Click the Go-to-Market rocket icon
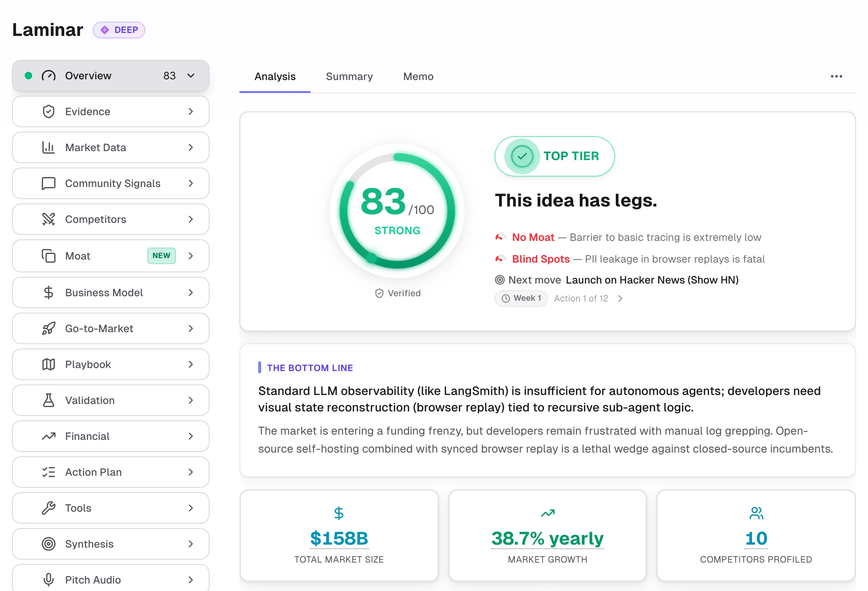This screenshot has height=591, width=868. click(x=49, y=328)
